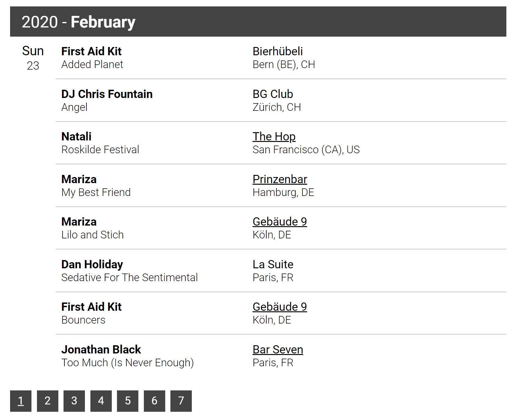
Task: Click the 2020 - February header
Action: point(258,22)
